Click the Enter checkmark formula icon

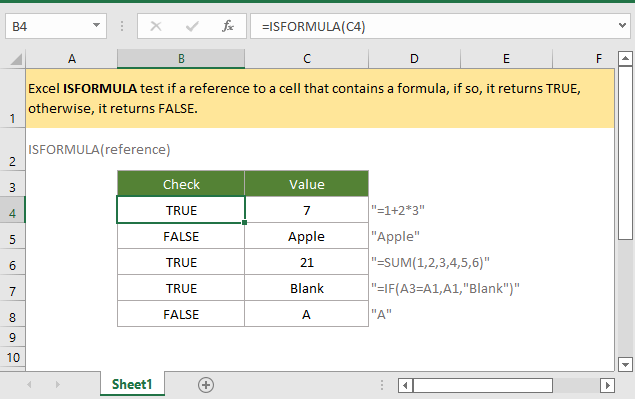click(x=192, y=26)
